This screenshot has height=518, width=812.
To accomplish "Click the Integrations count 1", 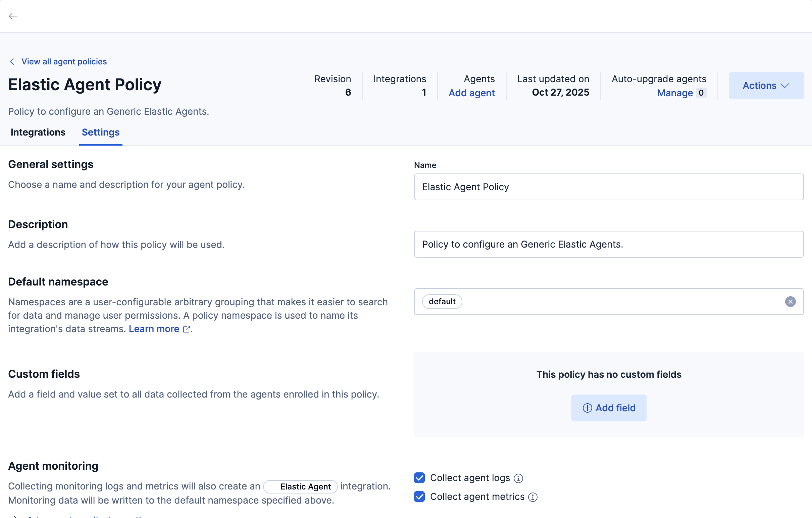I will pos(424,92).
